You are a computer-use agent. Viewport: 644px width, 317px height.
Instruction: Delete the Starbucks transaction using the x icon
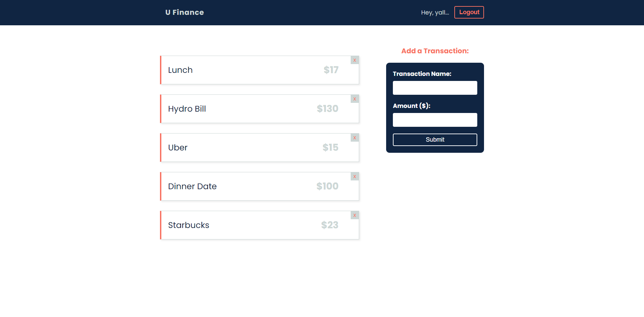click(x=355, y=215)
